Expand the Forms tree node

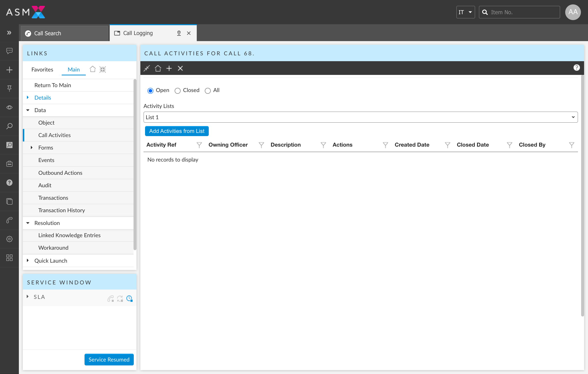point(32,147)
